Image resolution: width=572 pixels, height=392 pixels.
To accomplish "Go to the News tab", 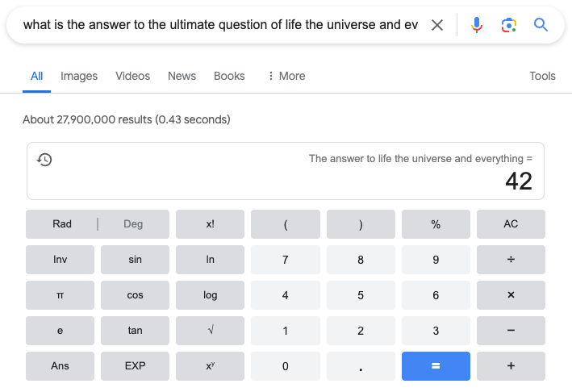I will [x=182, y=76].
